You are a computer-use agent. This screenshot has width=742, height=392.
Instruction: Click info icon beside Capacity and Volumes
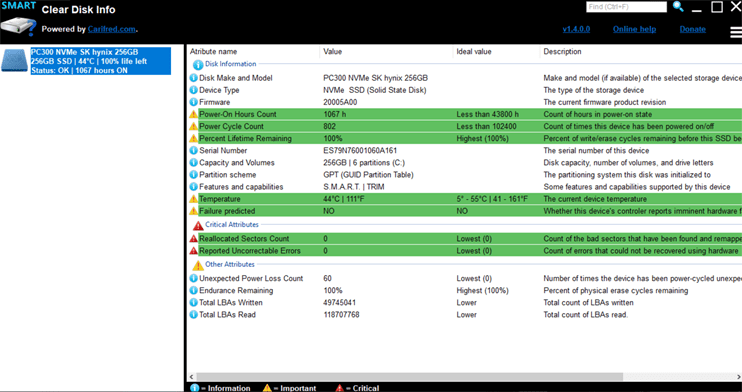[194, 163]
